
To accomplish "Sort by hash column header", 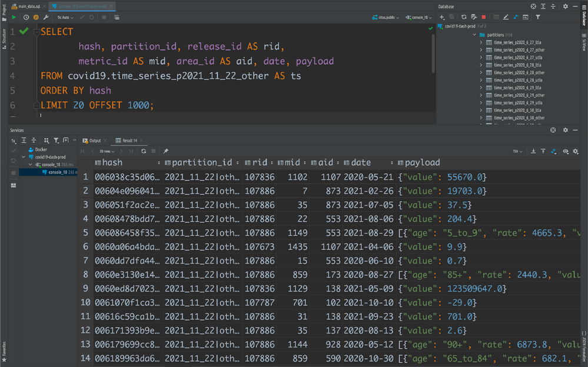I will click(x=128, y=163).
